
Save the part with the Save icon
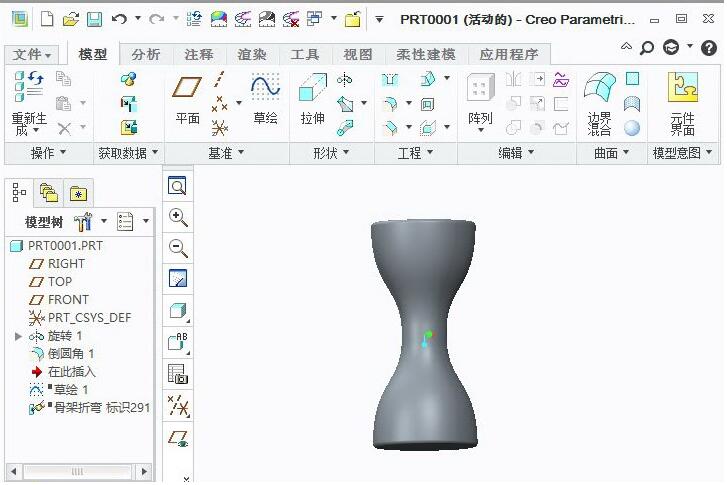pos(95,19)
